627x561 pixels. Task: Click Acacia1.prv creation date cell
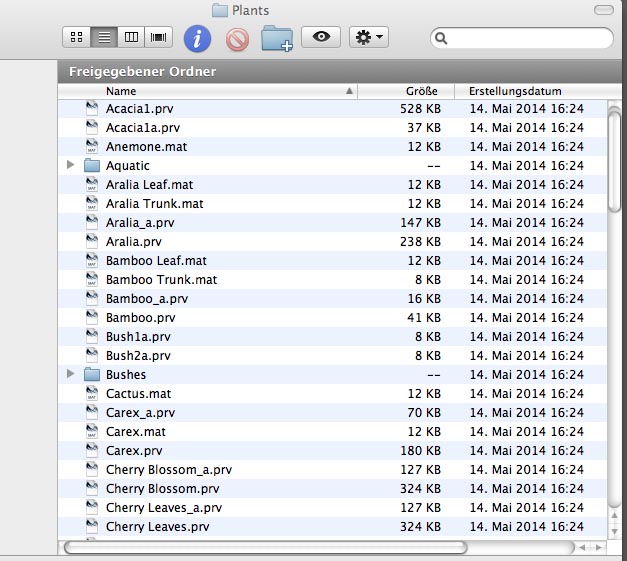click(527, 109)
